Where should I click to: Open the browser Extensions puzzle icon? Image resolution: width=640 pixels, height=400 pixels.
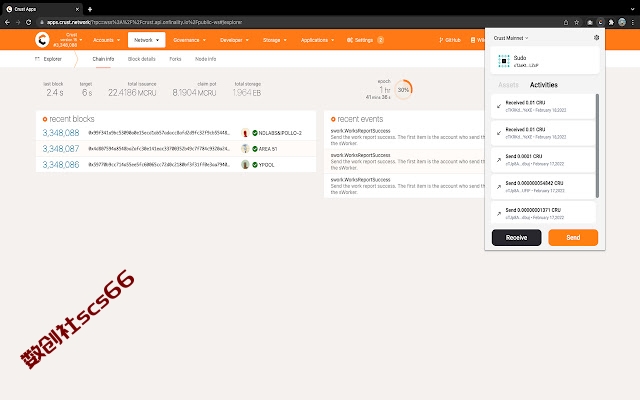[x=611, y=22]
